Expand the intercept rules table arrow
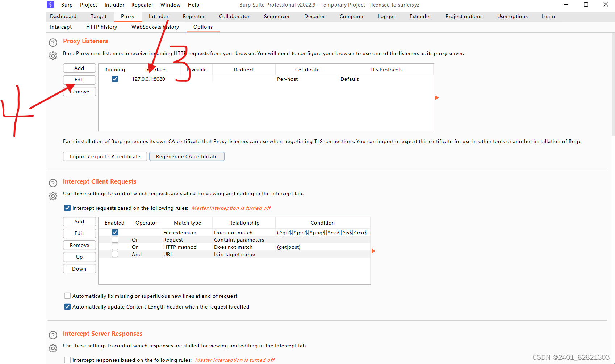615x364 pixels. 373,251
